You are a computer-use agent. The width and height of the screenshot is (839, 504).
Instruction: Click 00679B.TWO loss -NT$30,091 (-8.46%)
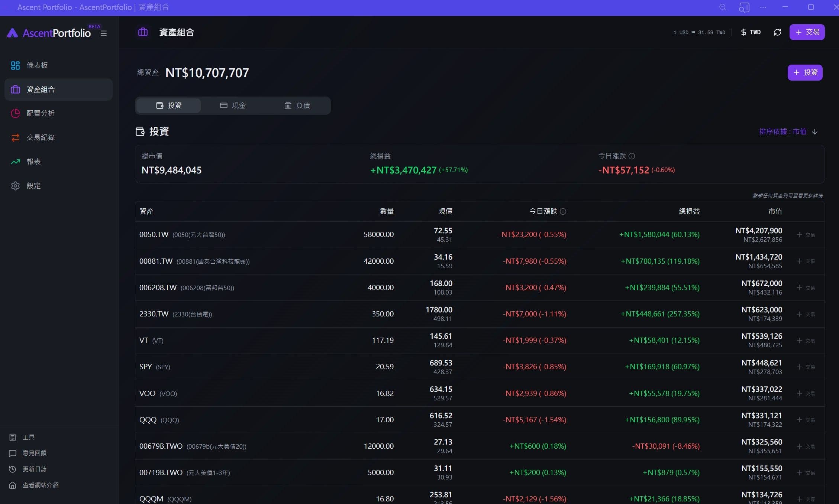(x=666, y=446)
